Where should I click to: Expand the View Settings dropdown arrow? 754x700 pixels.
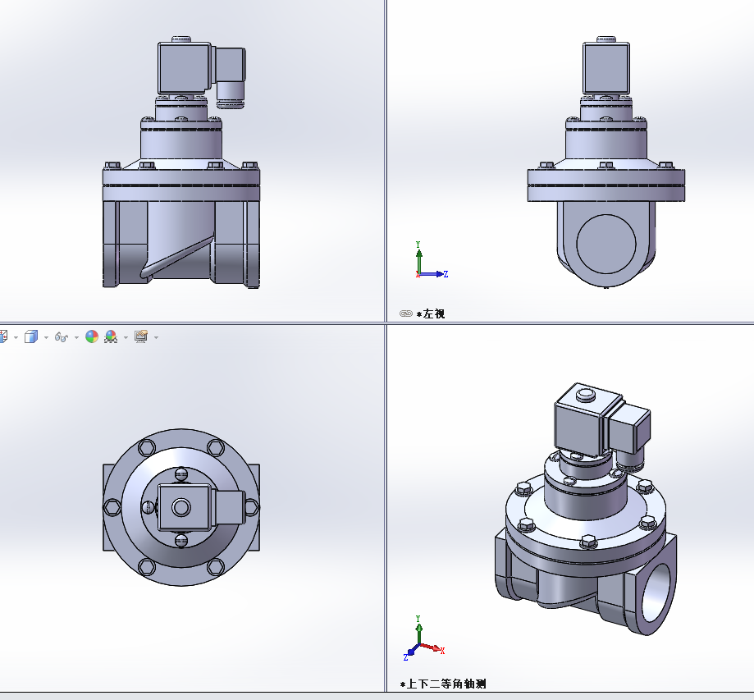[x=156, y=338]
